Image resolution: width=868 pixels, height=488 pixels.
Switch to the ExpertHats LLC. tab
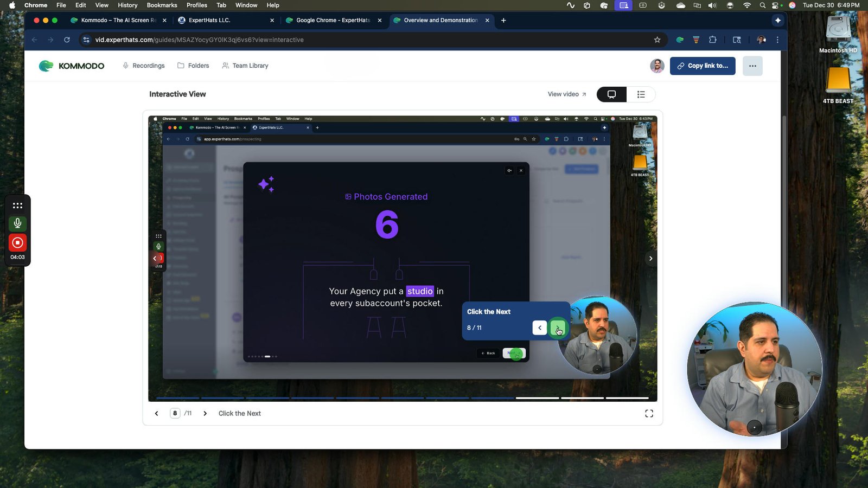[x=226, y=20]
